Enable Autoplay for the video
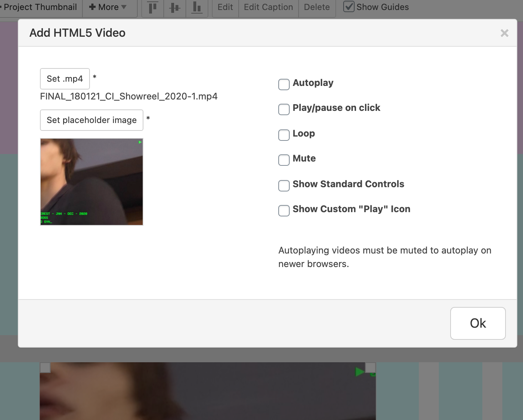The height and width of the screenshot is (420, 523). point(284,84)
